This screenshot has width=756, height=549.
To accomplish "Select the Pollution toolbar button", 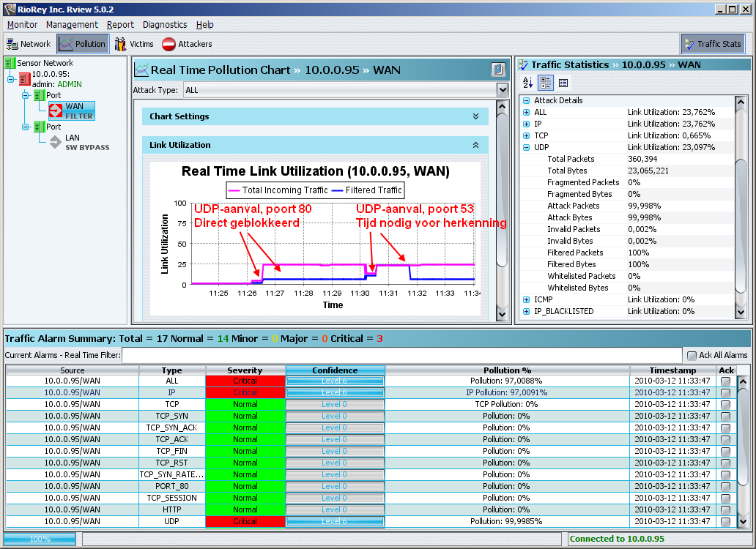I will [x=83, y=44].
